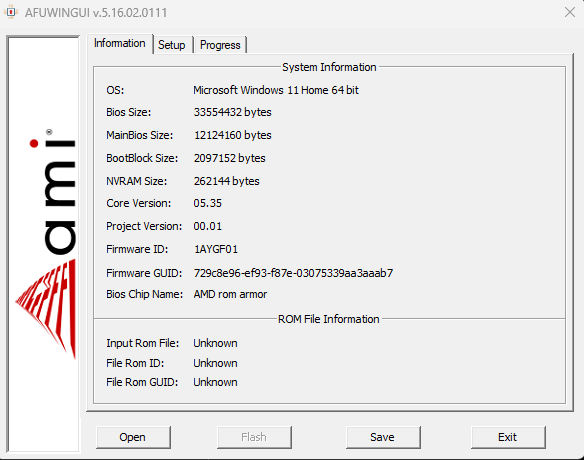Click Bios Chip Name value 'AMD rom armor'
The width and height of the screenshot is (584, 460).
coord(230,294)
